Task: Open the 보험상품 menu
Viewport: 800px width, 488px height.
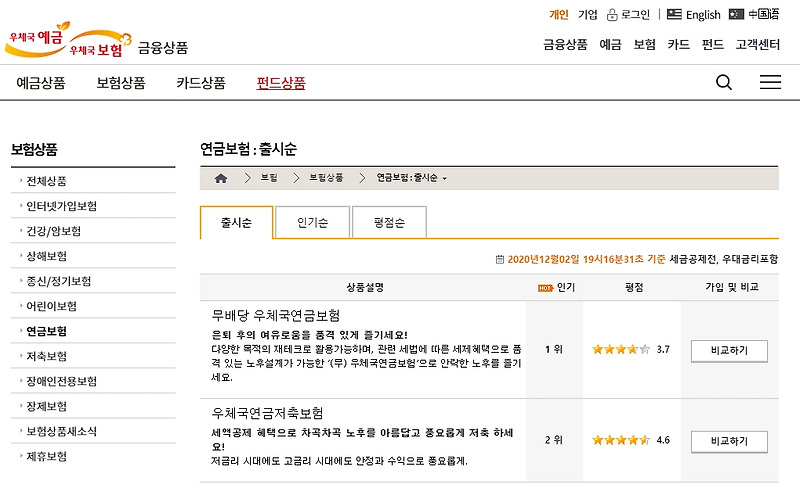Action: (121, 83)
